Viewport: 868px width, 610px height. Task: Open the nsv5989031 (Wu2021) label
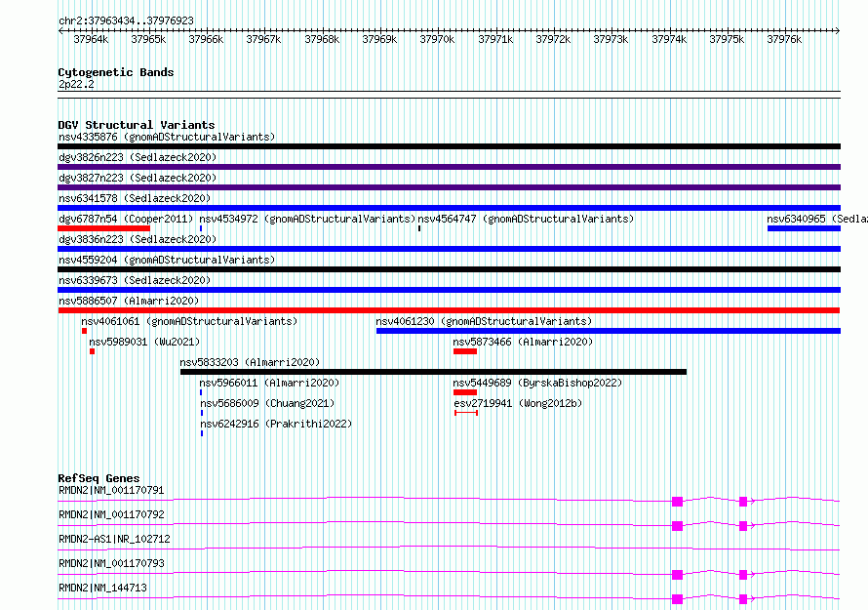click(144, 342)
